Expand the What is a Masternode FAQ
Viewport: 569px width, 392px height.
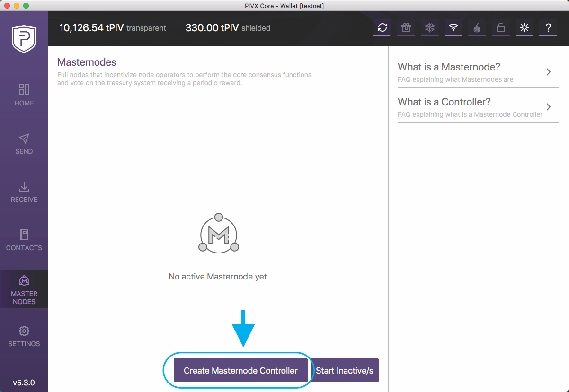[x=478, y=72]
